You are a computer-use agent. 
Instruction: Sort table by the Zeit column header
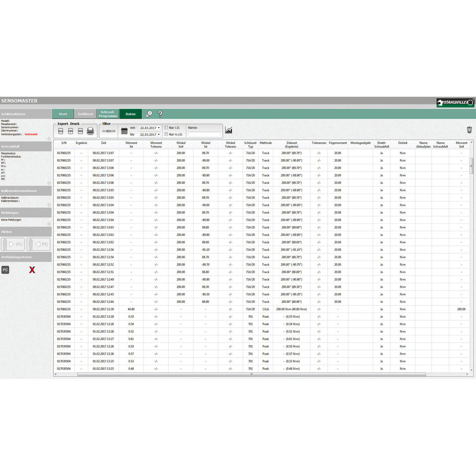click(x=103, y=143)
